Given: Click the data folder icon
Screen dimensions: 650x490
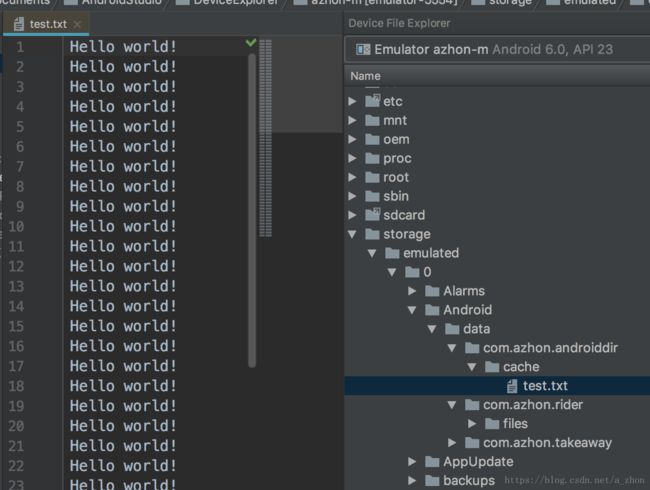Looking at the screenshot, I should 452,330.
